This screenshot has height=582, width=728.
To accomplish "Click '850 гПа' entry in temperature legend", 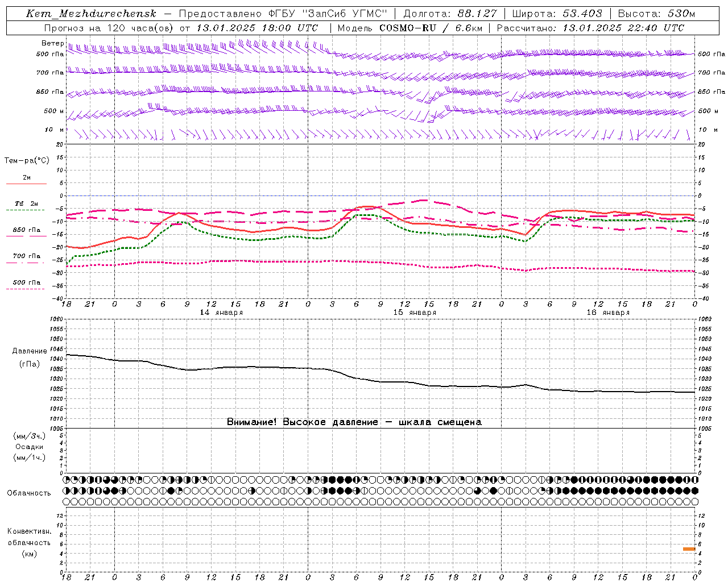I will coord(27,230).
